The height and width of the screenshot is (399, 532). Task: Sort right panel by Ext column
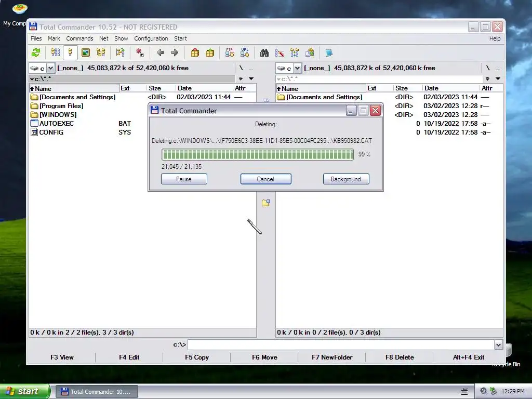pos(379,88)
